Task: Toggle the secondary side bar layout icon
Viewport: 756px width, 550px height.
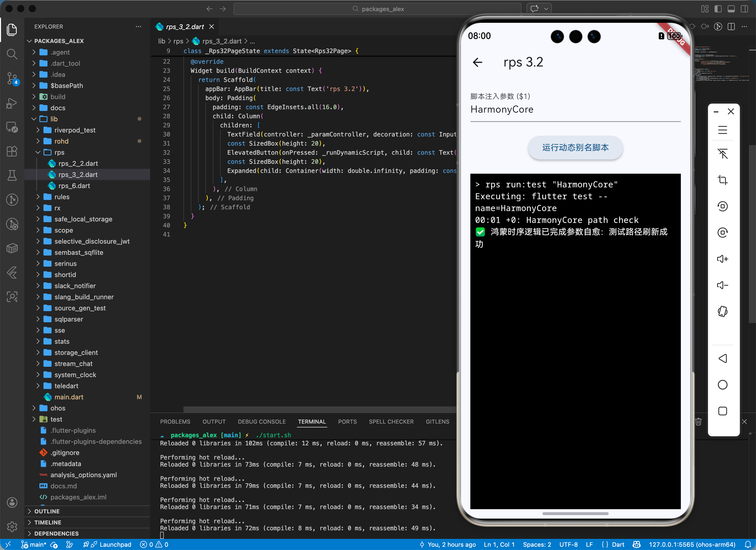Action: click(x=744, y=9)
